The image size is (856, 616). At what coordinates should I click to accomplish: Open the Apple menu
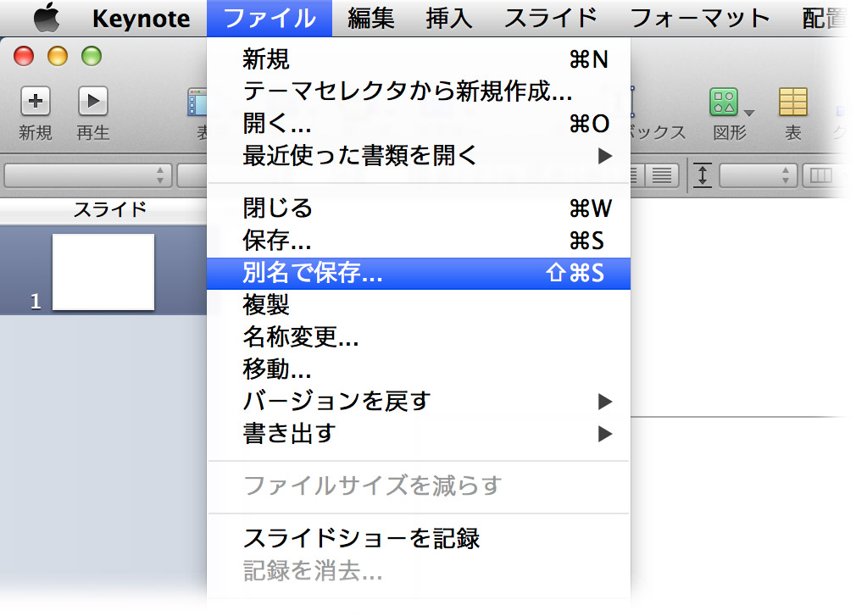(x=47, y=18)
